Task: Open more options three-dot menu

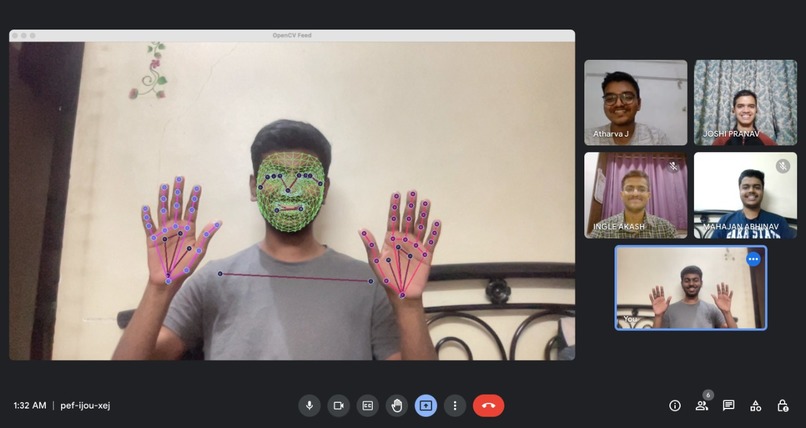Action: [455, 405]
